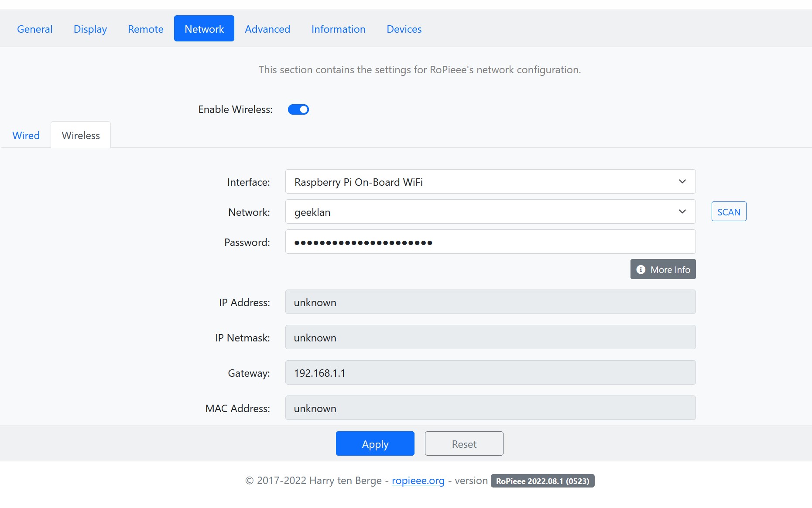
Task: Click the MAC Address field
Action: point(490,408)
